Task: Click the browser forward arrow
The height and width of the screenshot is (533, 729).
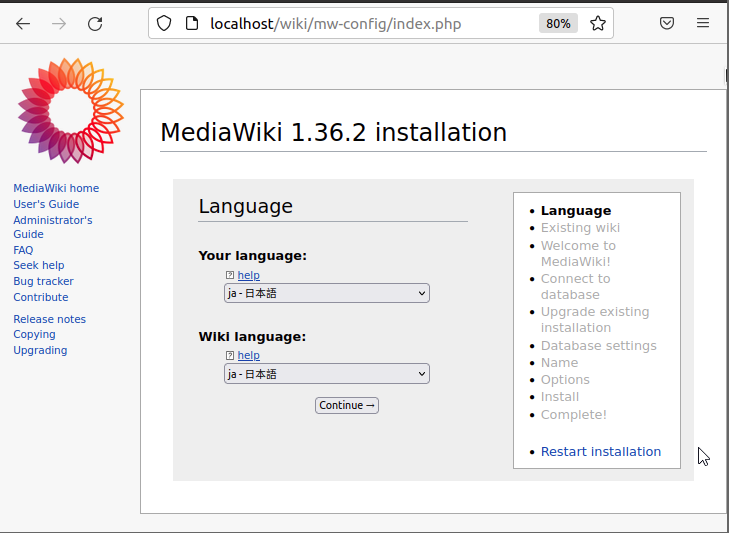Action: tap(59, 24)
